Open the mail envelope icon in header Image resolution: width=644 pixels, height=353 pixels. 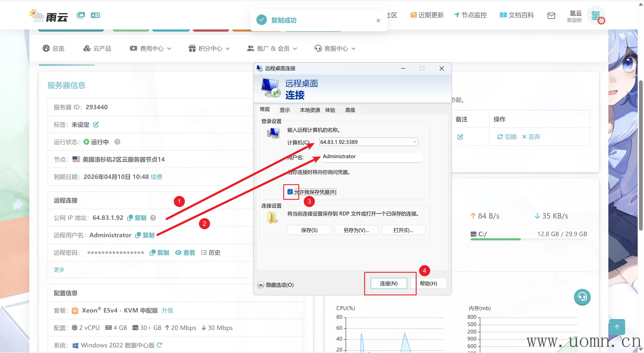point(551,16)
